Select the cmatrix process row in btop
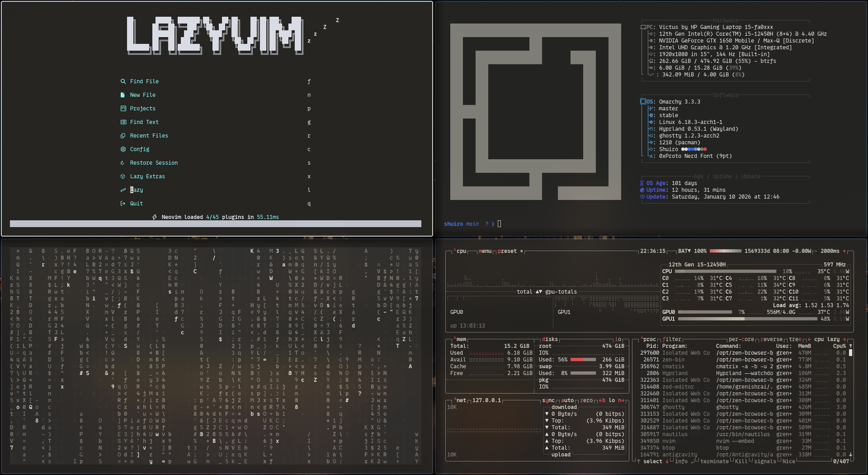 [x=743, y=366]
